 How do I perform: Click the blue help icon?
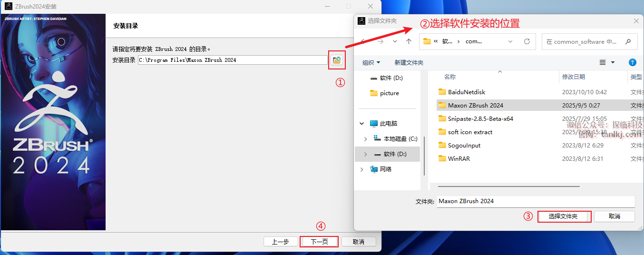[633, 62]
